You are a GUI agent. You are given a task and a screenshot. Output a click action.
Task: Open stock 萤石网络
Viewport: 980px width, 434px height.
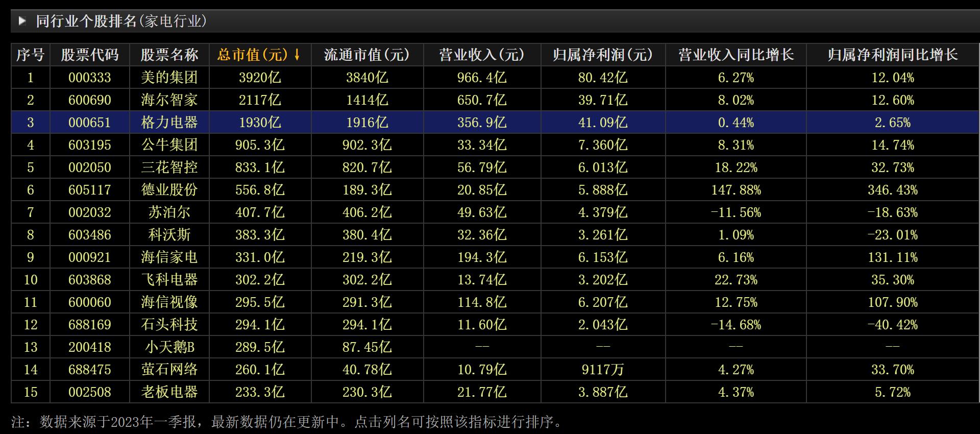[x=169, y=370]
